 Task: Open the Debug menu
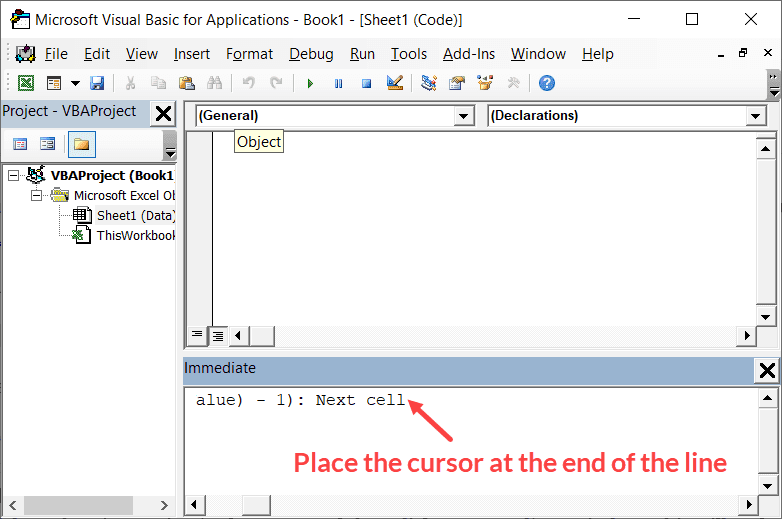(x=311, y=54)
